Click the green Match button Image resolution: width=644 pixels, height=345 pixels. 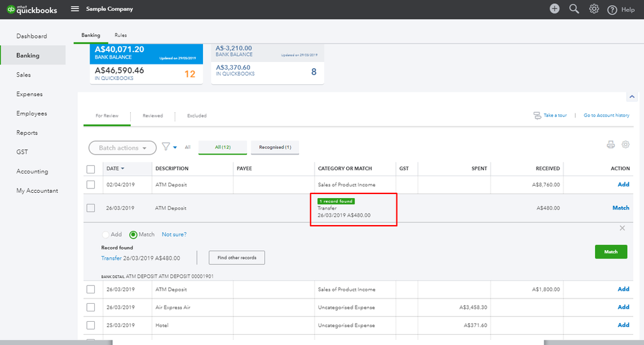click(x=610, y=252)
